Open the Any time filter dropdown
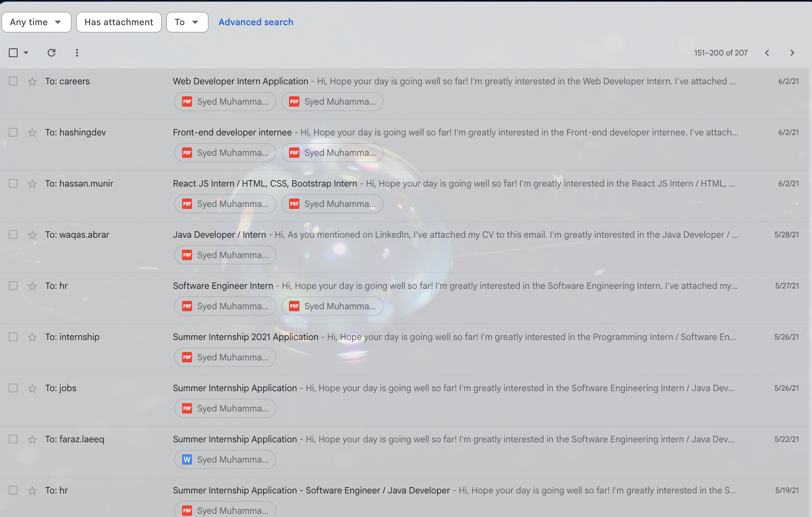Image resolution: width=812 pixels, height=517 pixels. click(36, 22)
